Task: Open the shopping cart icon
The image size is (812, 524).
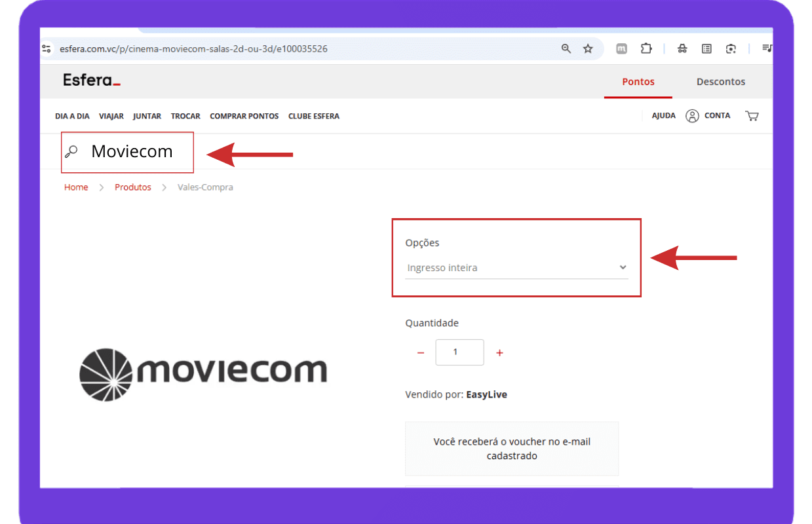Action: [x=752, y=116]
